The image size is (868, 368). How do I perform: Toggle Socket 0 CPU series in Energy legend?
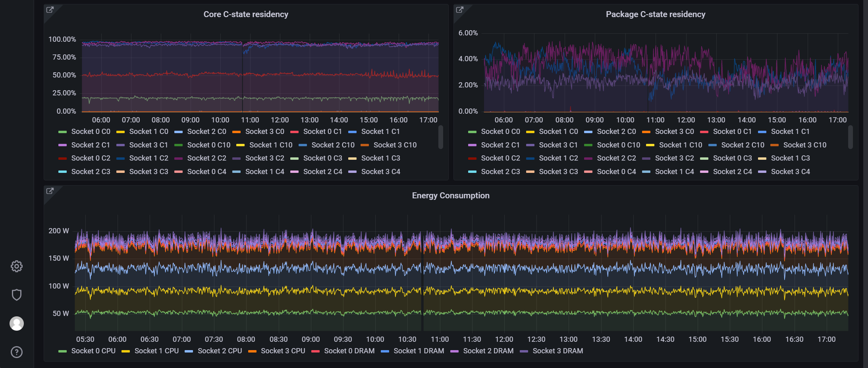pyautogui.click(x=93, y=351)
